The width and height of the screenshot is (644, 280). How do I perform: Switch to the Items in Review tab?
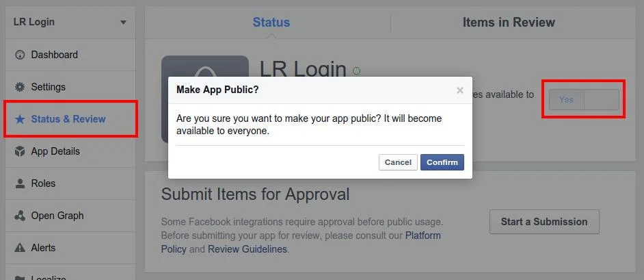tap(509, 22)
